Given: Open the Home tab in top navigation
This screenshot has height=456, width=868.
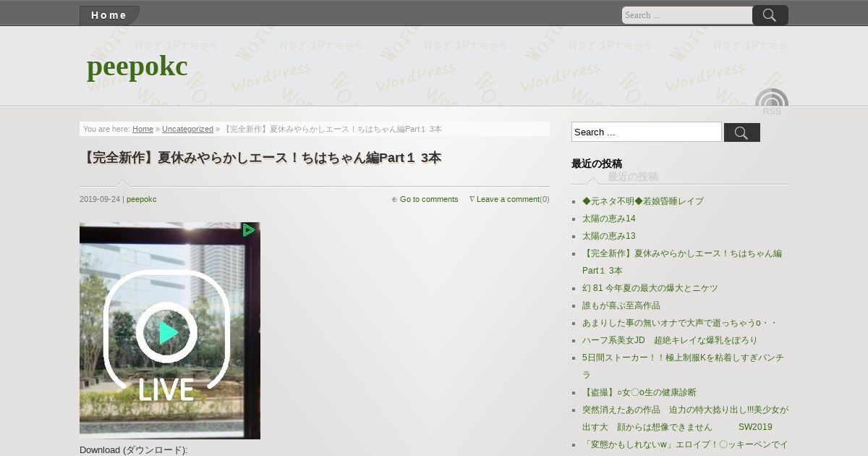Looking at the screenshot, I should pyautogui.click(x=109, y=15).
